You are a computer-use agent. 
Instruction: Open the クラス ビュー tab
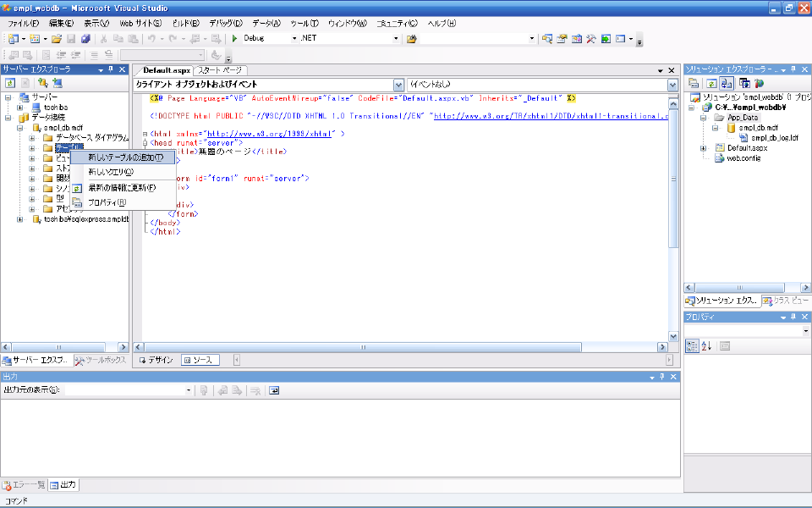[x=786, y=301]
